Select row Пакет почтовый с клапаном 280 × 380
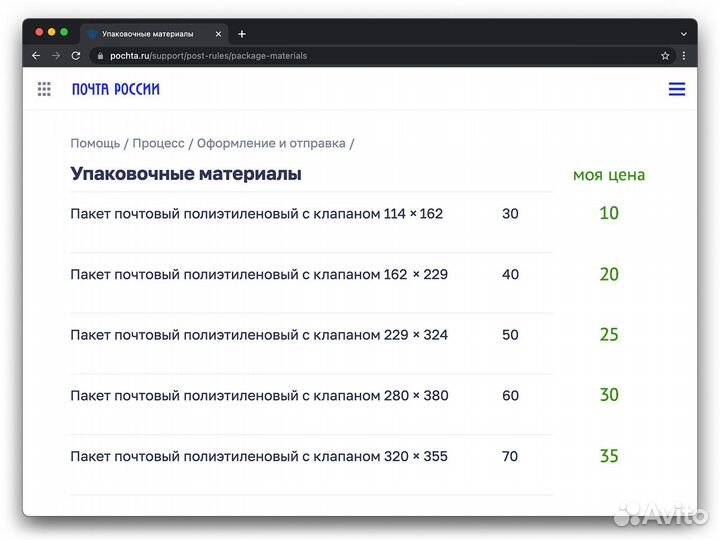The height and width of the screenshot is (540, 720). click(x=311, y=404)
